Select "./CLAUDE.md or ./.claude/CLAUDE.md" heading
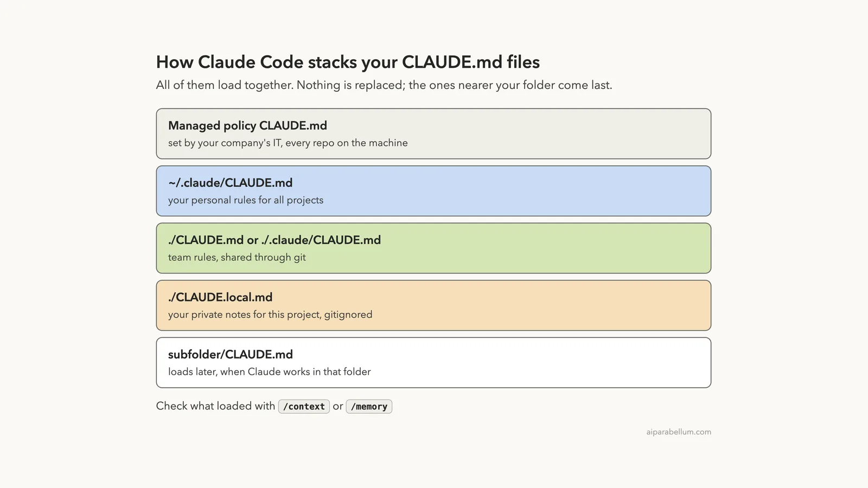The height and width of the screenshot is (488, 868). point(275,240)
